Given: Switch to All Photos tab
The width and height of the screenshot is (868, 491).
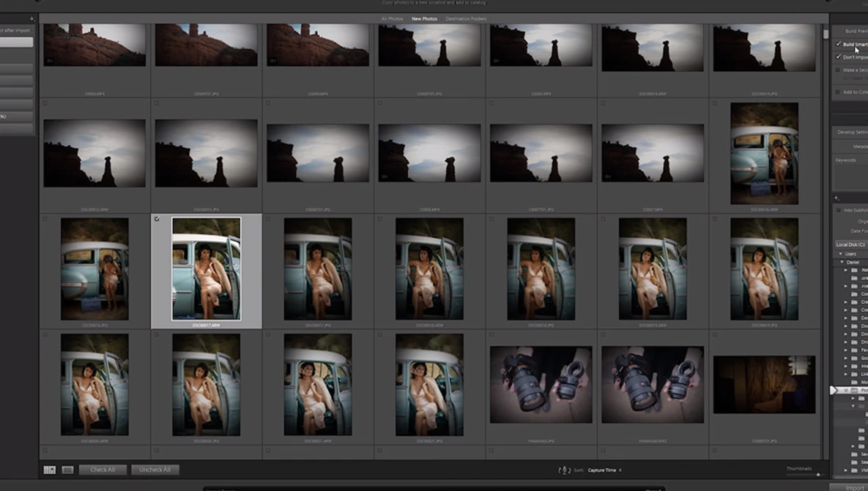Looking at the screenshot, I should pyautogui.click(x=392, y=19).
